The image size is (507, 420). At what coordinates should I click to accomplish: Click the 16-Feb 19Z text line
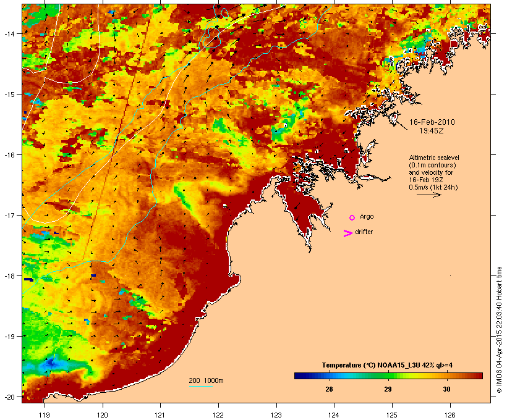426,180
